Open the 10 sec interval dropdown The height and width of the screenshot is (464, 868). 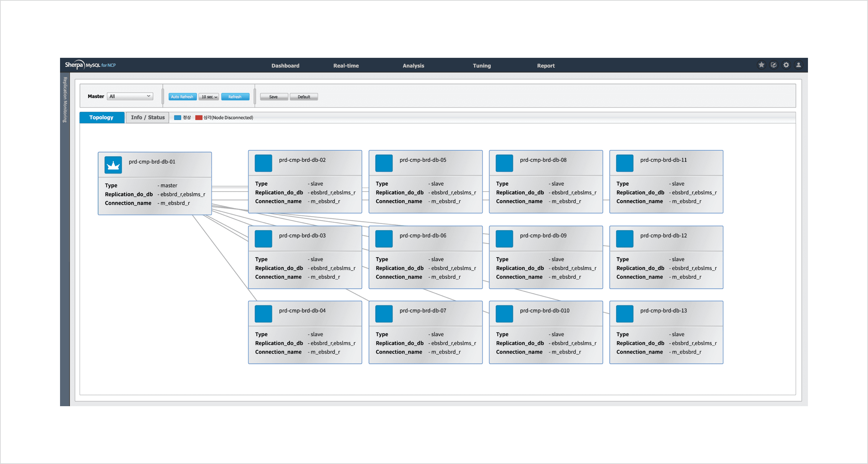tap(209, 97)
